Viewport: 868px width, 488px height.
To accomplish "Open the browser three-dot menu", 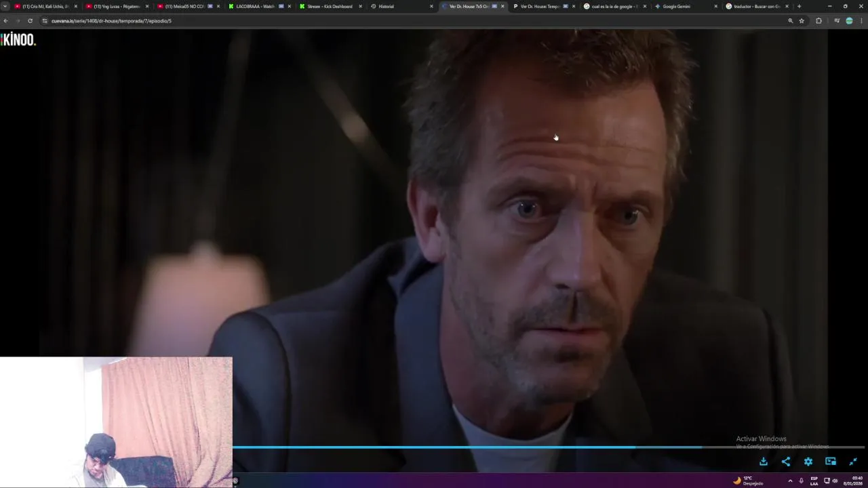I will (x=861, y=21).
